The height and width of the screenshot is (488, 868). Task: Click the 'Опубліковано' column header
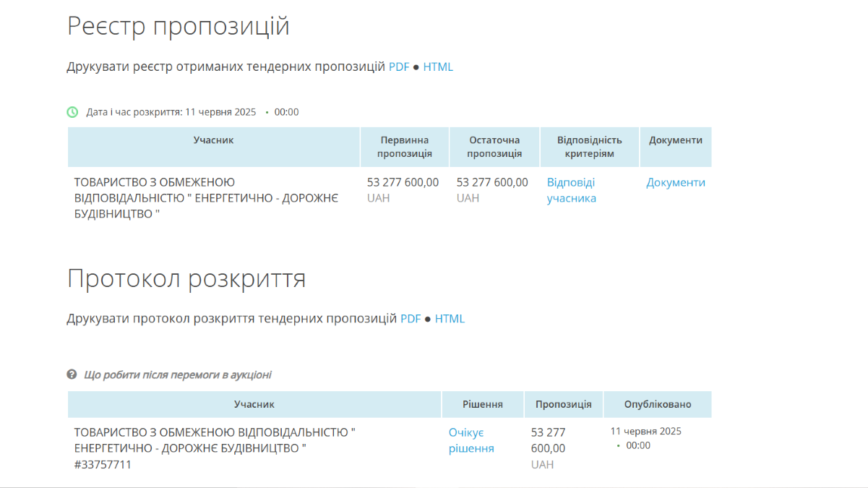tap(658, 404)
